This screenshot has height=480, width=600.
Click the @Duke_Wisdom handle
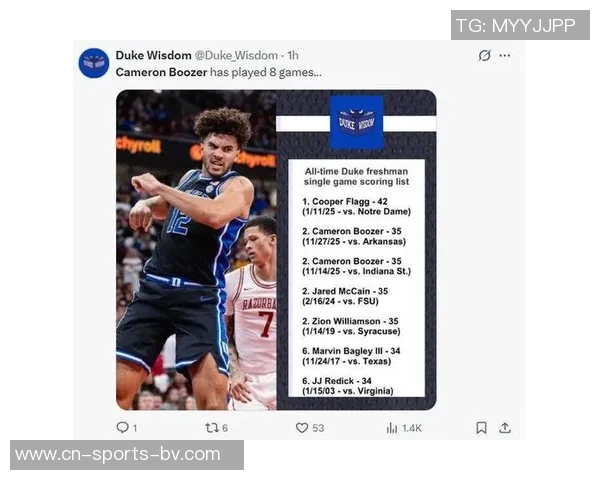pyautogui.click(x=236, y=56)
